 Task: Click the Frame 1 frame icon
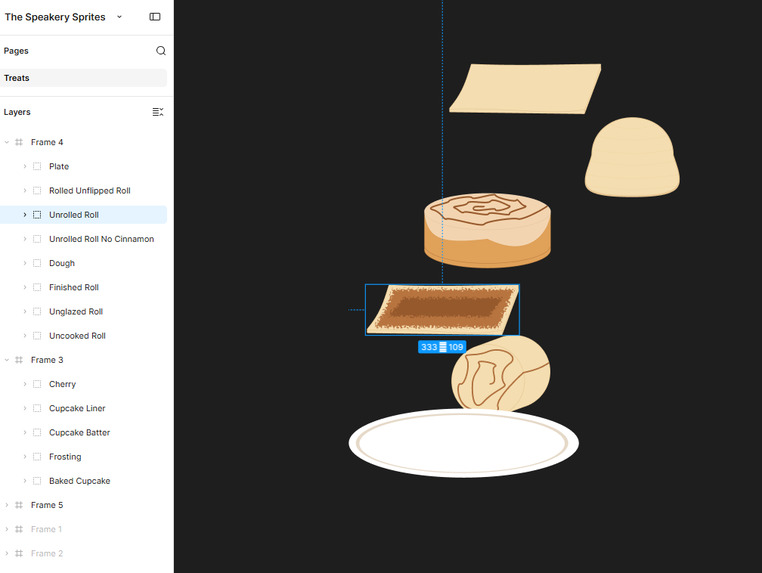[19, 529]
